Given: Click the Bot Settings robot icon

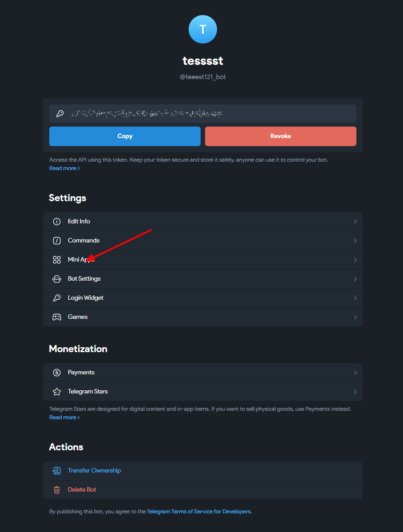Looking at the screenshot, I should click(x=57, y=279).
